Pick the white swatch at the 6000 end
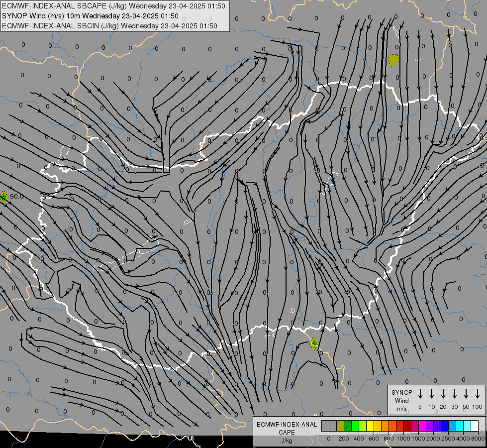 475,426
